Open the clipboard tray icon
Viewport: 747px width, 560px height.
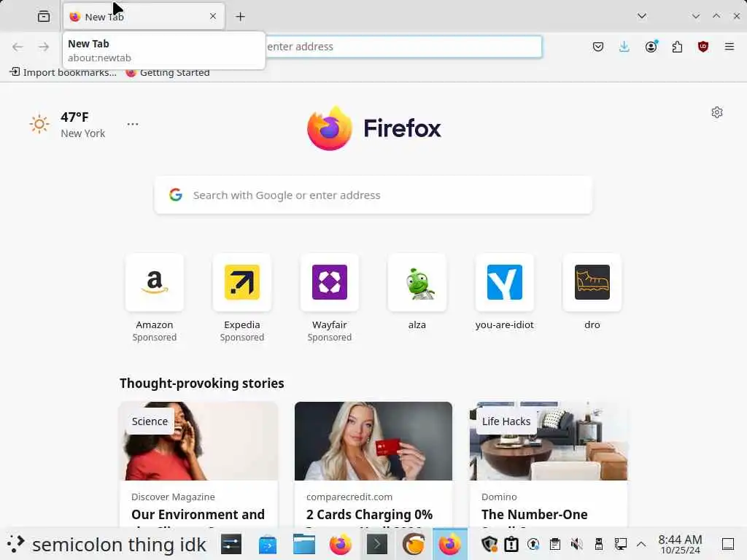555,544
